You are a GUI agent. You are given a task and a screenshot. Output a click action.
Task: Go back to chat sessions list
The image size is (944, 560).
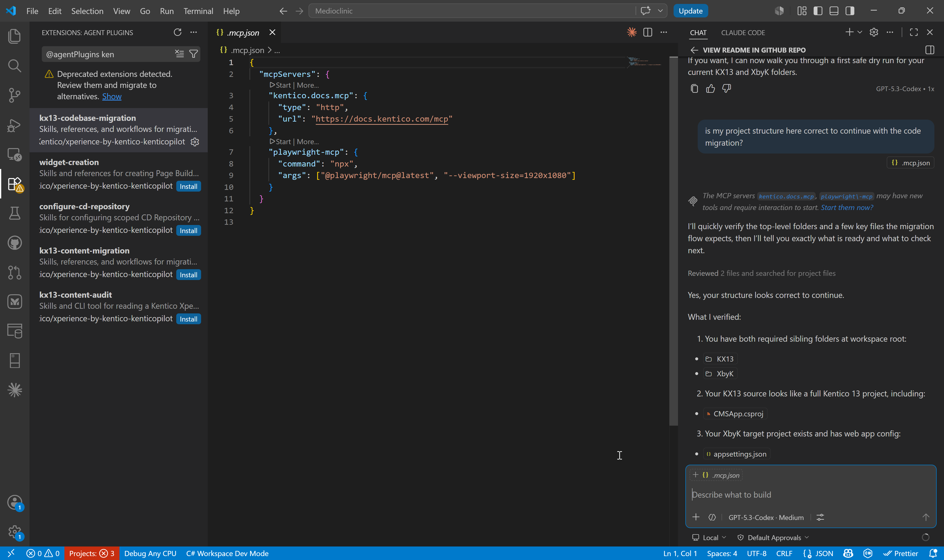point(694,50)
